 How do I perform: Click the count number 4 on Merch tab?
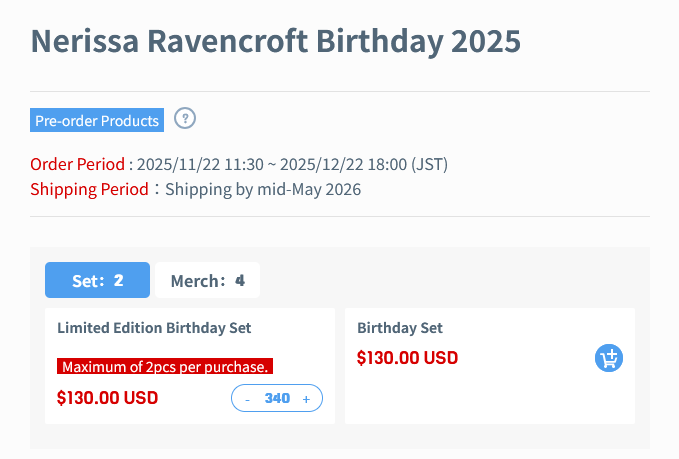pos(240,281)
